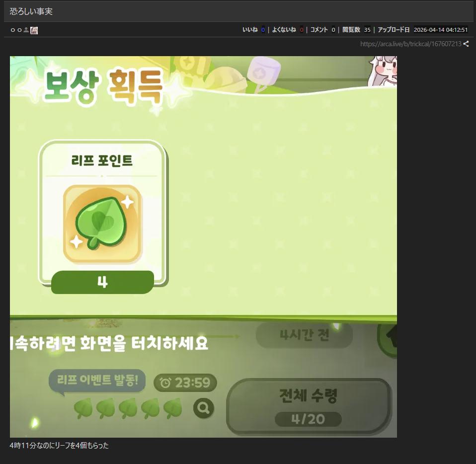476x464 pixels.
Task: Click the コメント comment count
Action: pos(333,30)
